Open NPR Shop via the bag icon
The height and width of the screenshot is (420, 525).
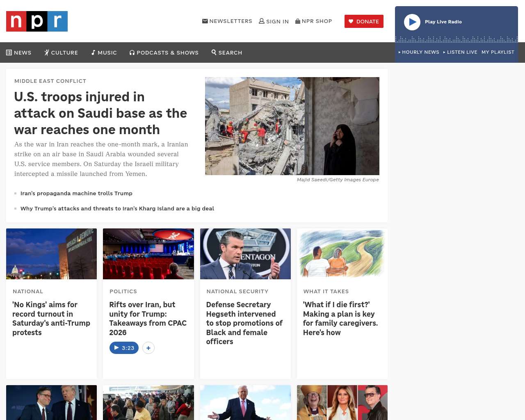pyautogui.click(x=298, y=21)
